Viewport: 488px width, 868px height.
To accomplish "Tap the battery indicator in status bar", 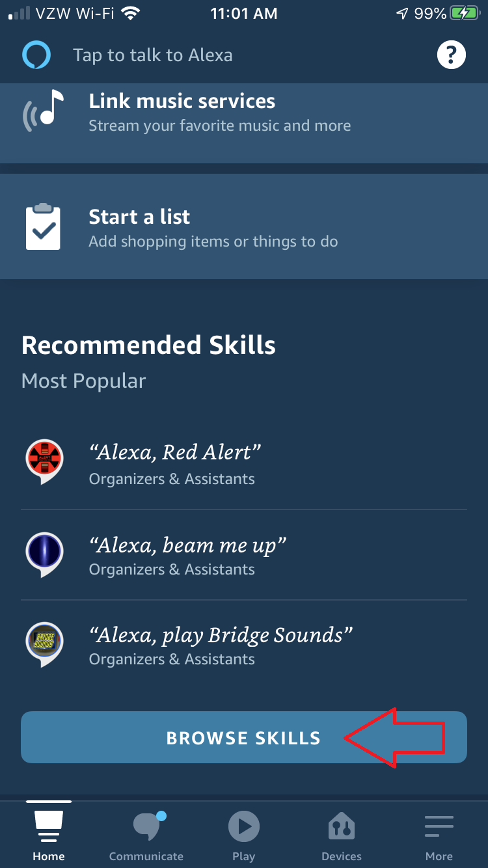I will point(465,13).
